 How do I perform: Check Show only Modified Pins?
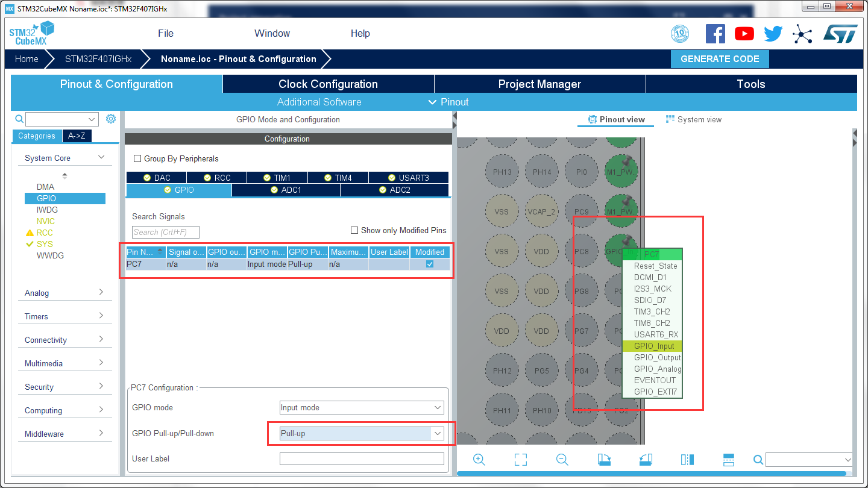pos(354,230)
